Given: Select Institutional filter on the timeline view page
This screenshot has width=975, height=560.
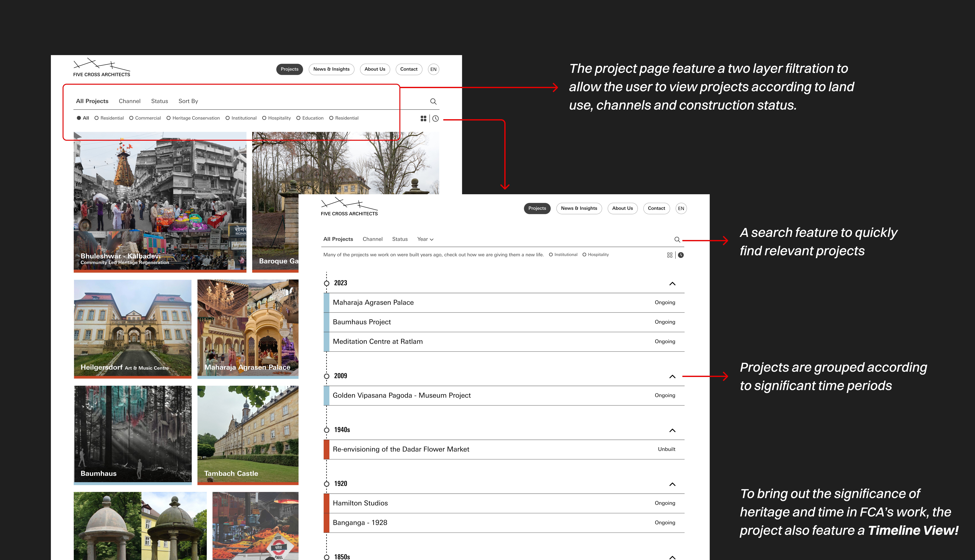Looking at the screenshot, I should pyautogui.click(x=563, y=255).
